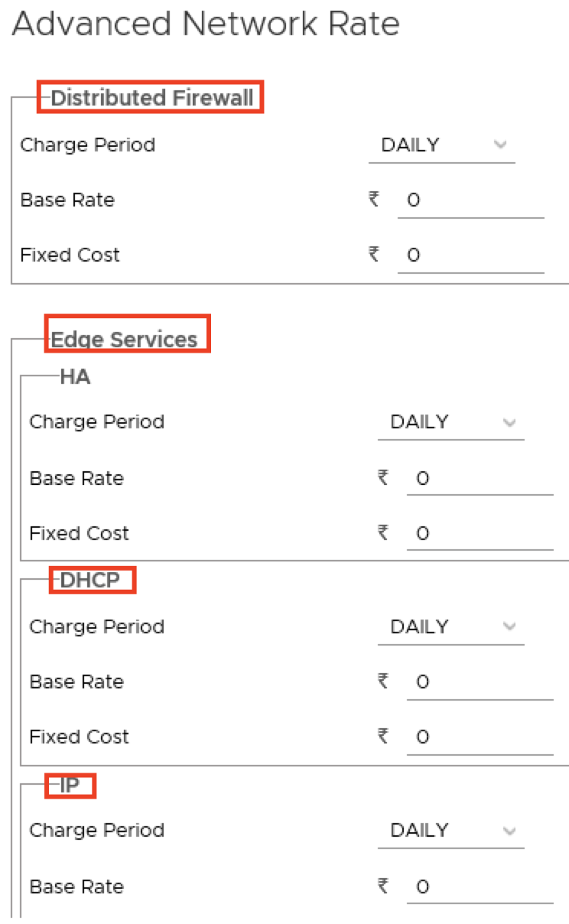Screen dimensions: 569x924
Task: Click the Distributed Firewall section heading
Action: click(x=151, y=98)
